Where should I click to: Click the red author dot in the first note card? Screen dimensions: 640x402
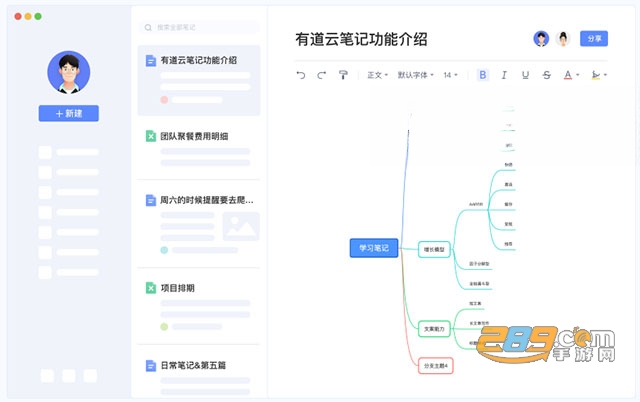[164, 100]
